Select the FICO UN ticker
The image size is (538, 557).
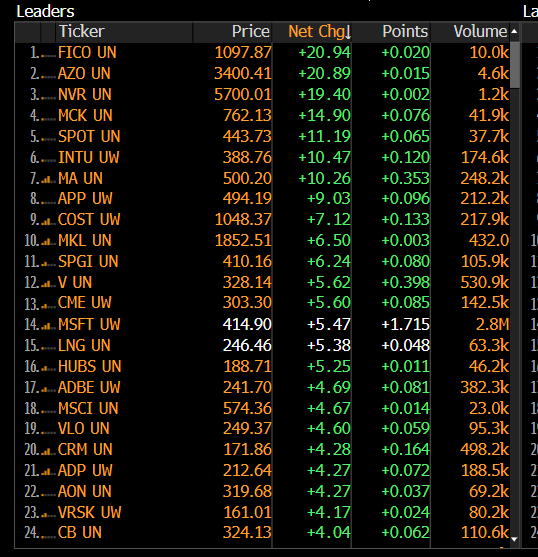click(x=87, y=53)
